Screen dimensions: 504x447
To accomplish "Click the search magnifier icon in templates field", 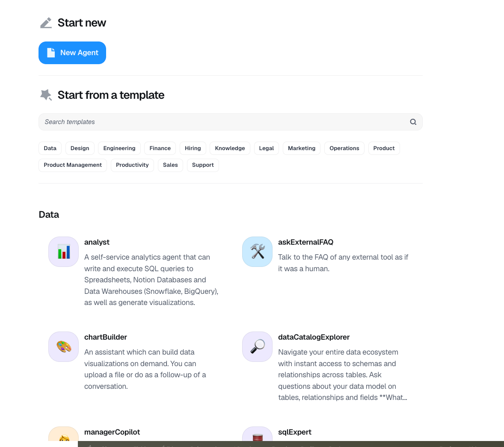I will [413, 122].
